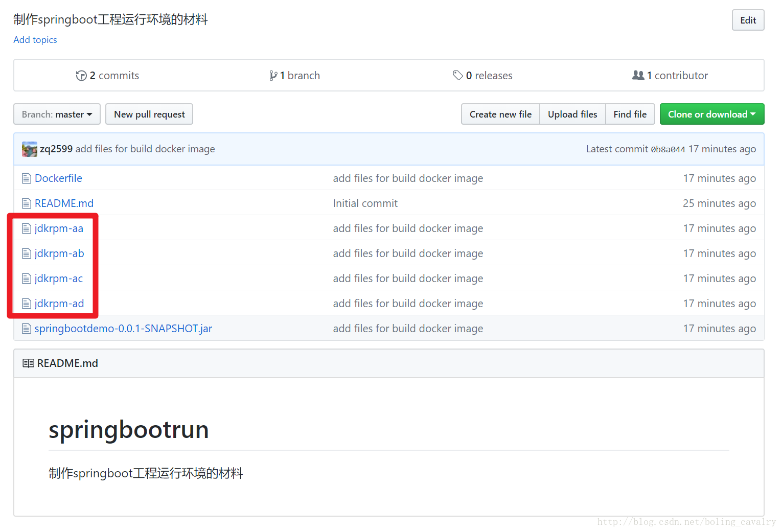Click the Find file button
This screenshot has height=532, width=782.
(x=630, y=114)
